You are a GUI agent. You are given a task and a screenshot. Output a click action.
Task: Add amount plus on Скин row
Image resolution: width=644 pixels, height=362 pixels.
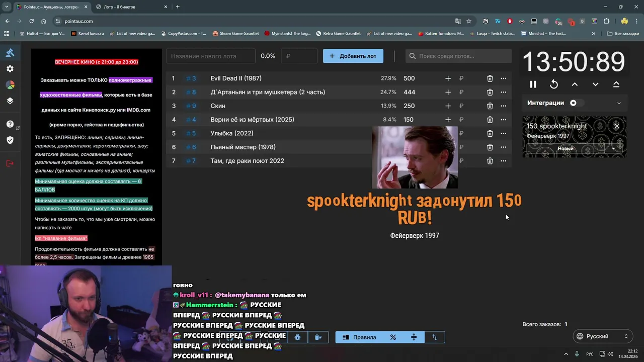[x=448, y=106]
